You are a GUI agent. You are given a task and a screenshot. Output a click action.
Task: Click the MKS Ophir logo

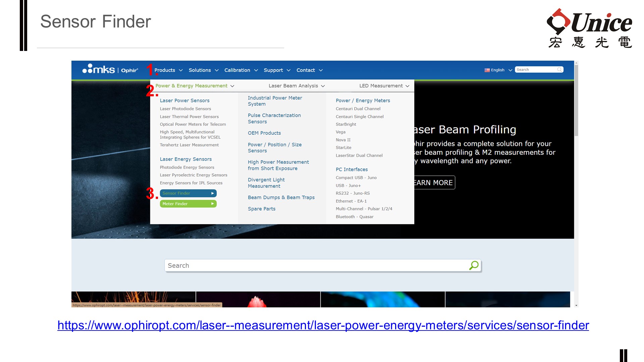[110, 69]
